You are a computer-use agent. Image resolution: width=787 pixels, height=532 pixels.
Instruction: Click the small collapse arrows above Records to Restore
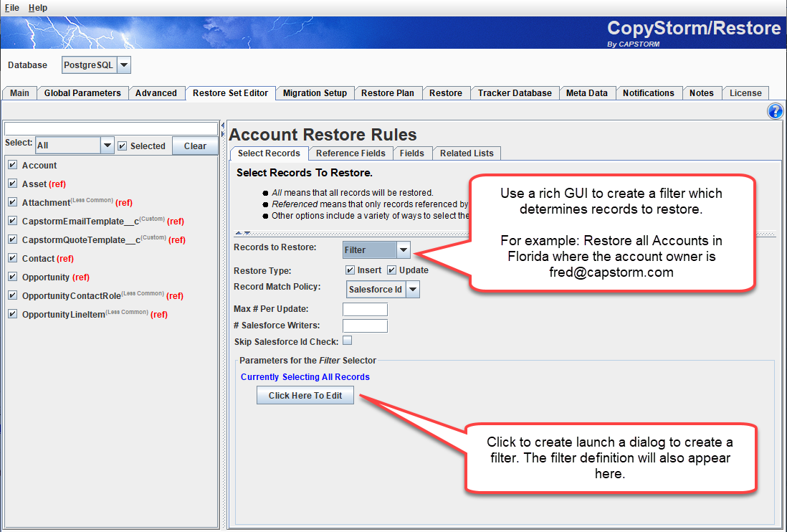click(244, 233)
